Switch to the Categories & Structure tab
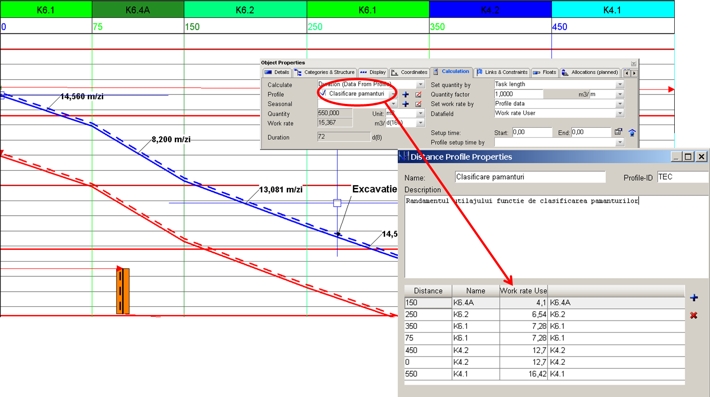Screen dimensions: 710x397 [x=325, y=72]
